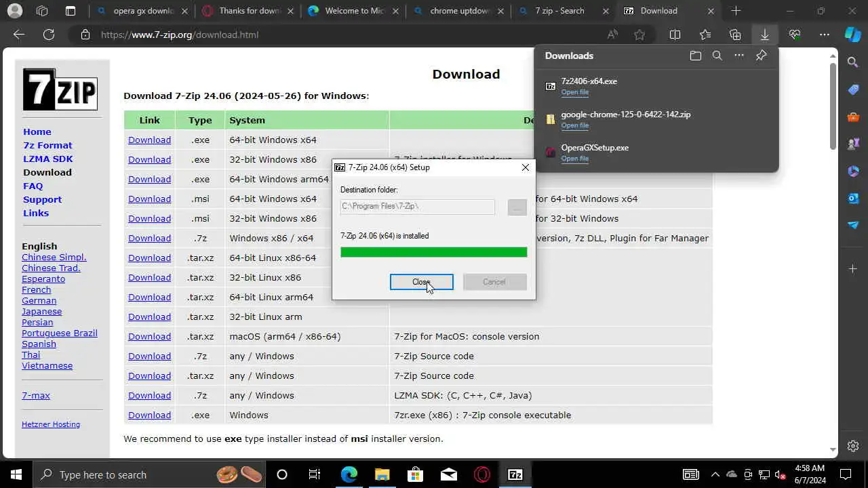Open the LZMA SDK link
Image resolution: width=868 pixels, height=488 pixels.
coord(48,159)
